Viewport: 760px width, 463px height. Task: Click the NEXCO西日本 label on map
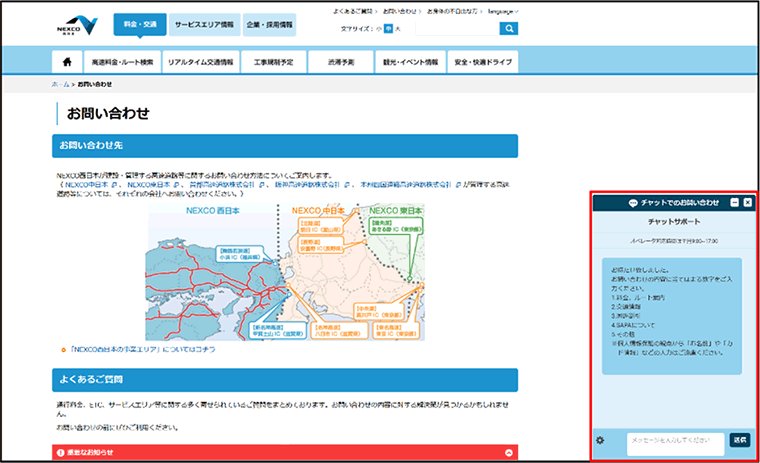213,211
